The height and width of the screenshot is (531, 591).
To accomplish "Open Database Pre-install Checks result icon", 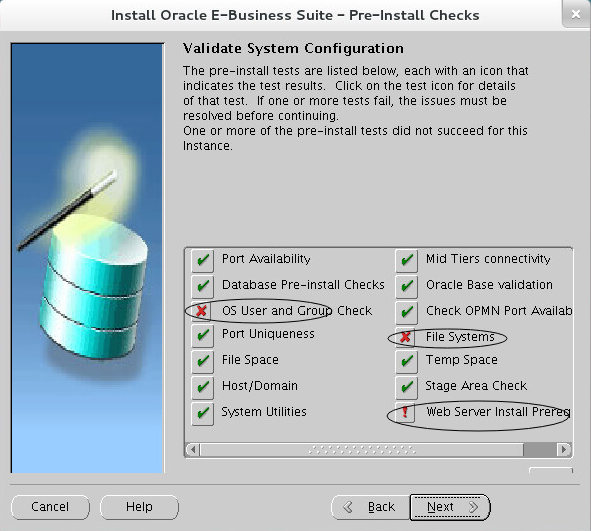I will point(202,286).
